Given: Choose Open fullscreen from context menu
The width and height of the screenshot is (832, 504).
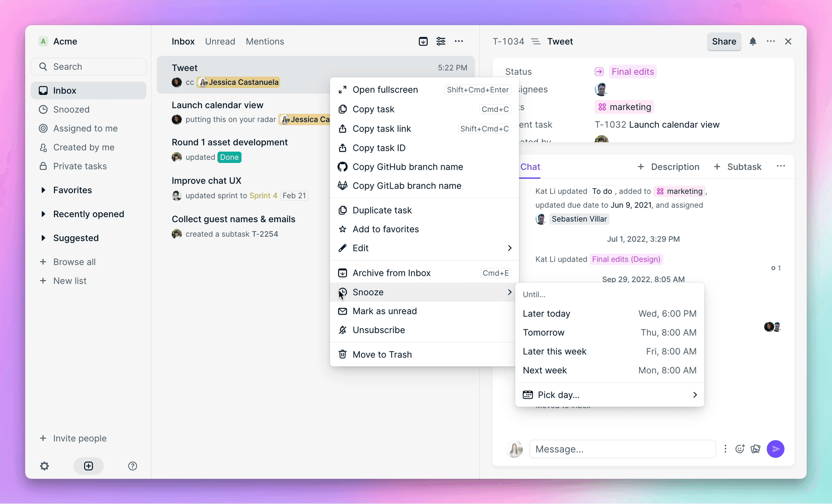Looking at the screenshot, I should click(x=424, y=89).
